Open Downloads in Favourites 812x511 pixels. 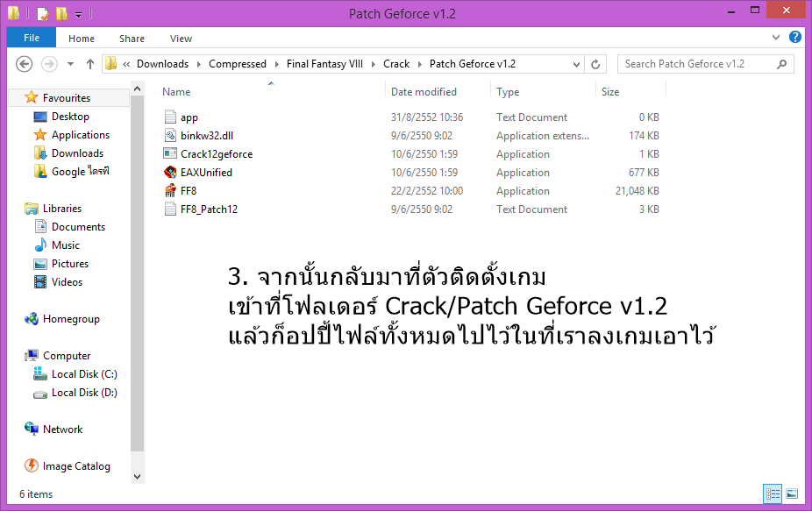[x=77, y=153]
